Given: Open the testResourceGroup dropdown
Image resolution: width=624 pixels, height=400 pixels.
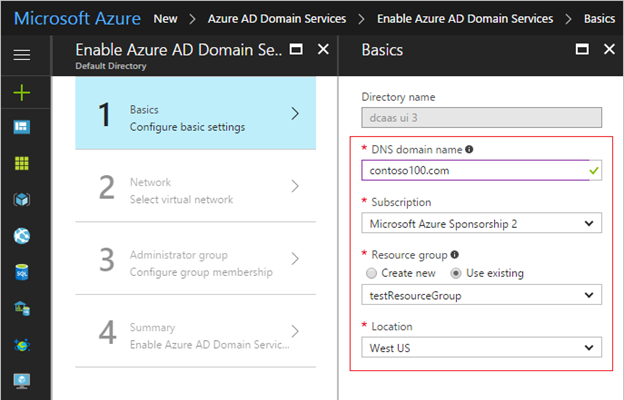Looking at the screenshot, I should (x=481, y=296).
